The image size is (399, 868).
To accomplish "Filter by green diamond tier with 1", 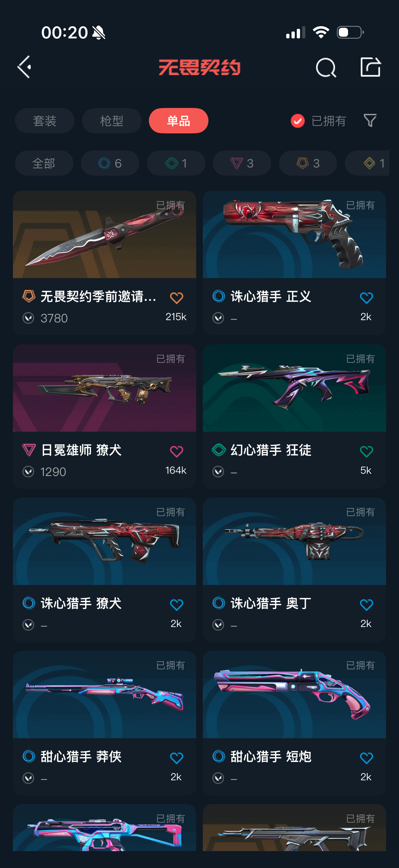I will tap(176, 163).
